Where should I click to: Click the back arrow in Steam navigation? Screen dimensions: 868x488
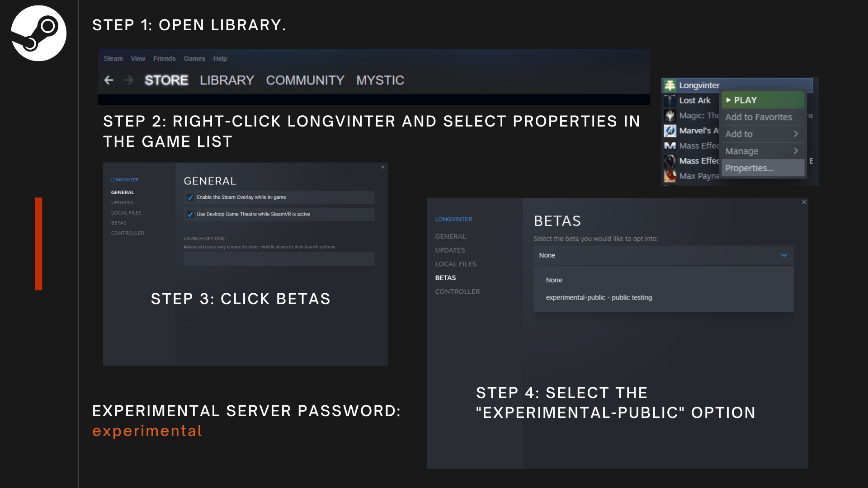point(108,80)
